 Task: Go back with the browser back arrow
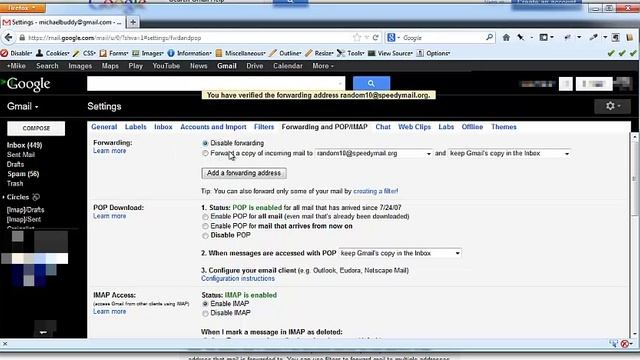pyautogui.click(x=9, y=38)
